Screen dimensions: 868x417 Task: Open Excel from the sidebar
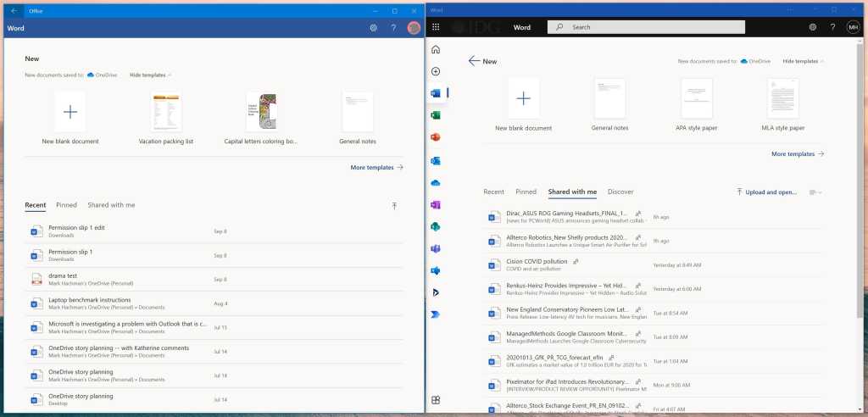[x=436, y=115]
